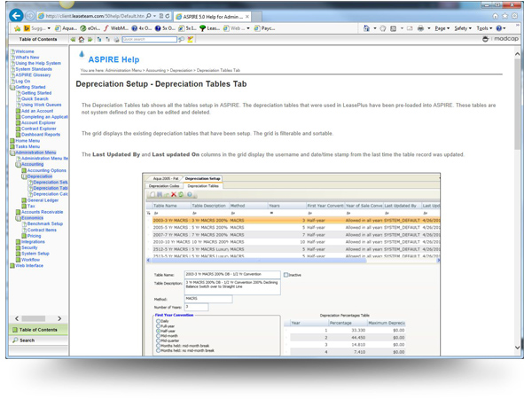Screen dimensions: 532x399
Task: Select Months held: no mid-month break radio
Action: coord(158,350)
